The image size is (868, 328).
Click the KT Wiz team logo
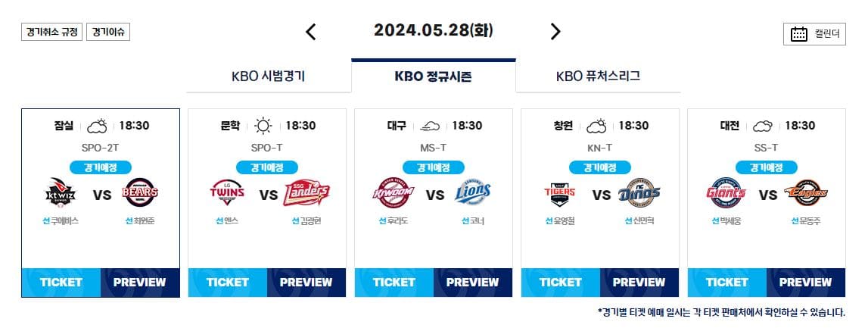(61, 194)
